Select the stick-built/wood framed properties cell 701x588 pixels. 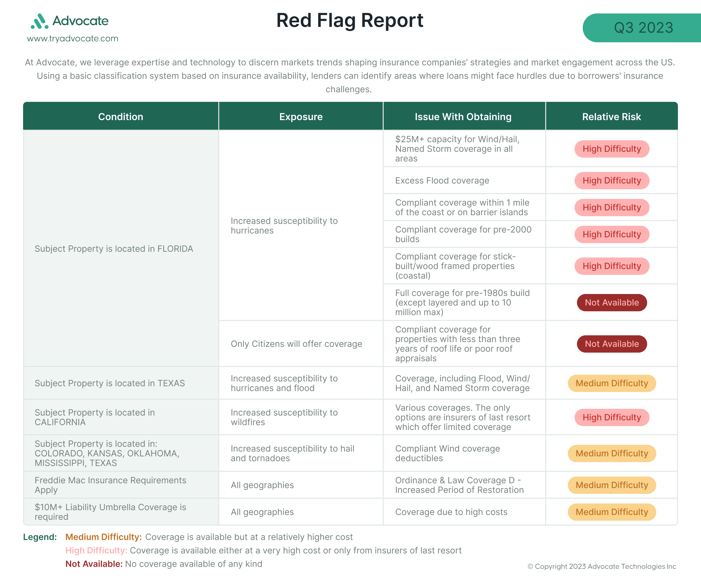(464, 266)
